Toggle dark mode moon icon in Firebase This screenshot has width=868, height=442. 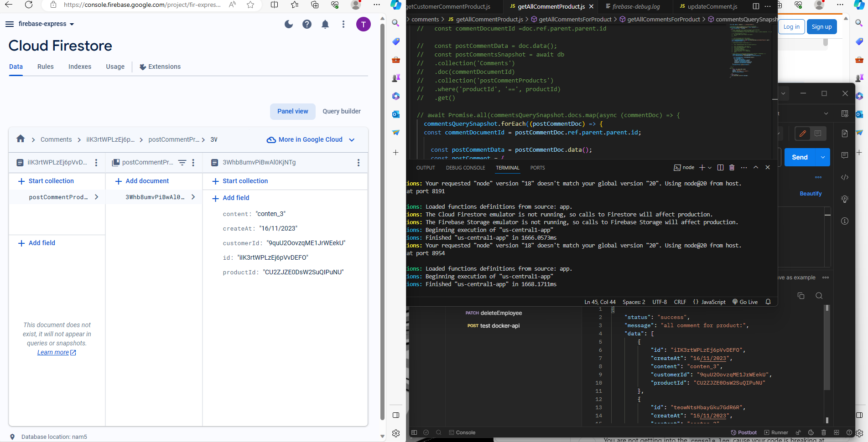289,24
